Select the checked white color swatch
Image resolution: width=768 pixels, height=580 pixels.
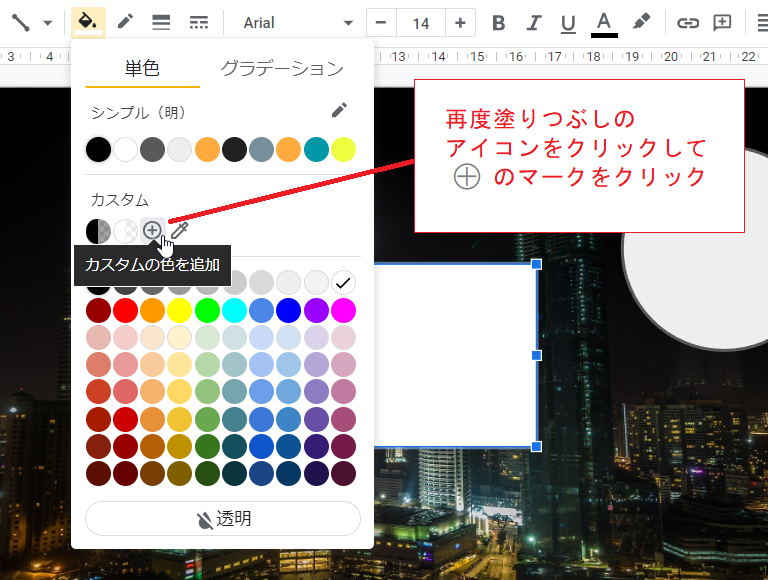(x=343, y=283)
